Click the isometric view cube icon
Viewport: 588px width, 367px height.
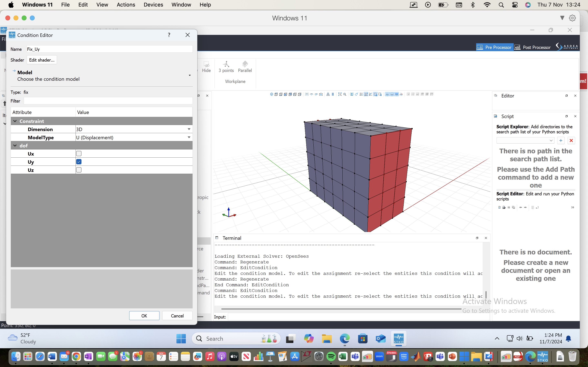point(271,94)
